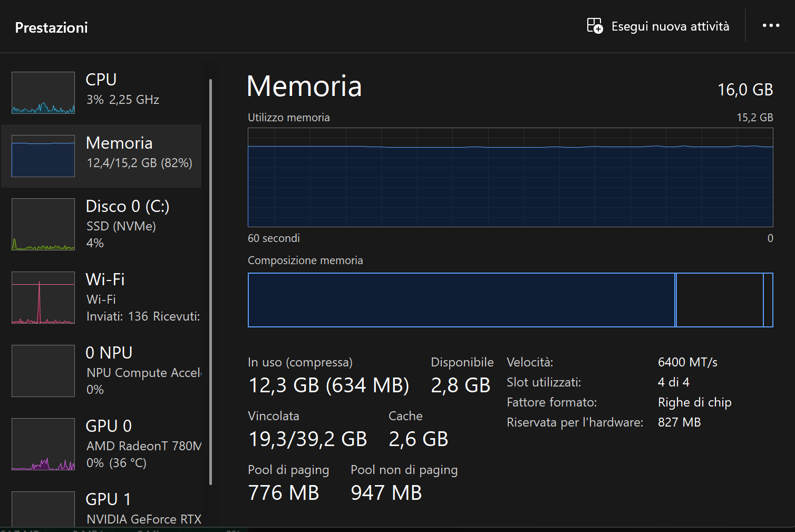Select the NPU 0 graph thumbnail
The height and width of the screenshot is (532, 795).
pyautogui.click(x=43, y=371)
